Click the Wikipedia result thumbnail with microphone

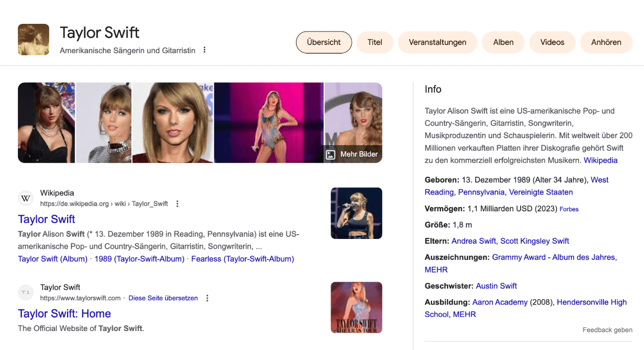coord(357,213)
